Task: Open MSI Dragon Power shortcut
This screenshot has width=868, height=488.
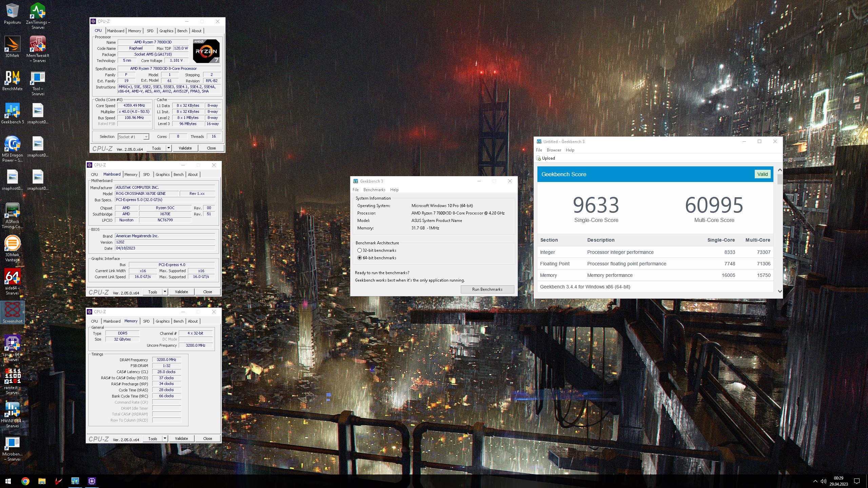Action: pyautogui.click(x=12, y=149)
